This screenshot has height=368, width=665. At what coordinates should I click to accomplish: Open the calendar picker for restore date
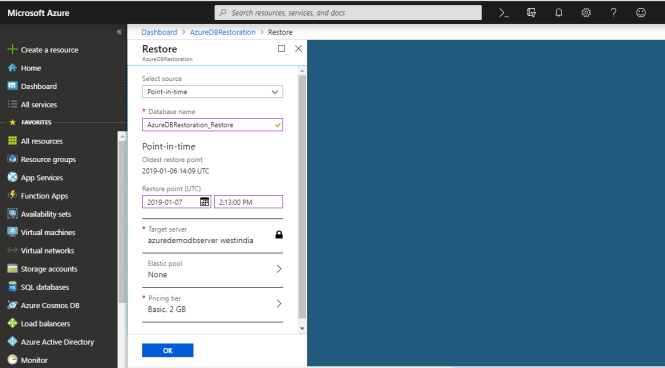point(204,202)
